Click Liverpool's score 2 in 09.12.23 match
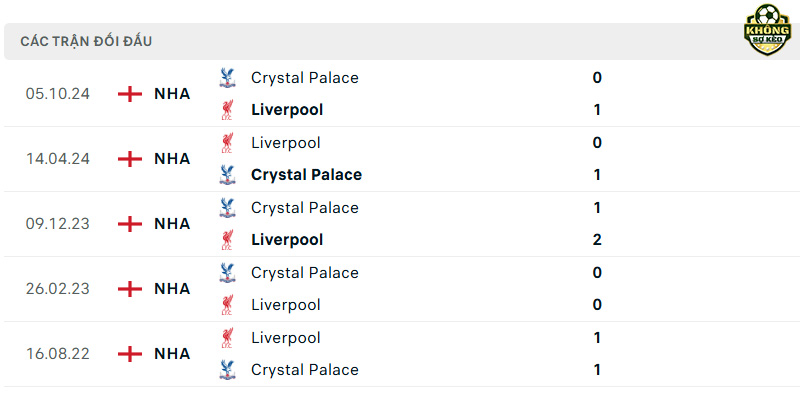 (x=597, y=239)
